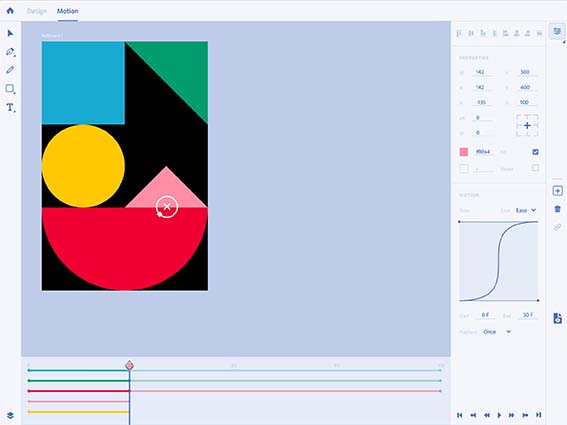The width and height of the screenshot is (567, 425).
Task: Open the Ease type dropdown
Action: pos(525,210)
